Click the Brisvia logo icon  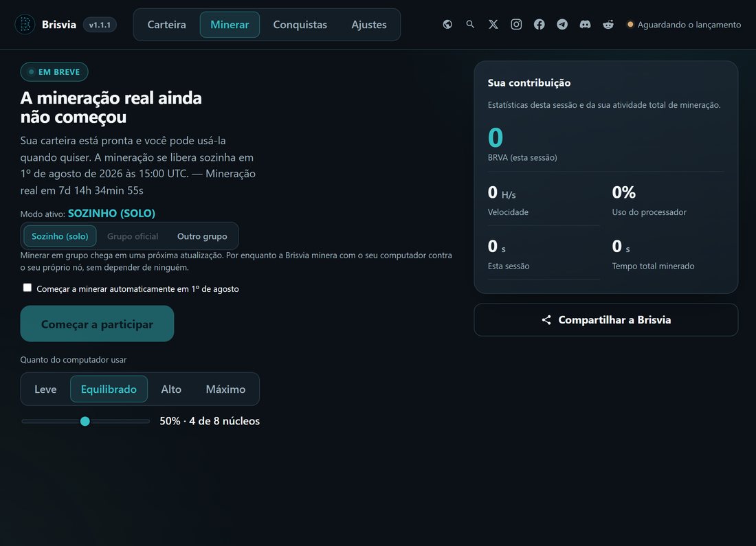25,25
